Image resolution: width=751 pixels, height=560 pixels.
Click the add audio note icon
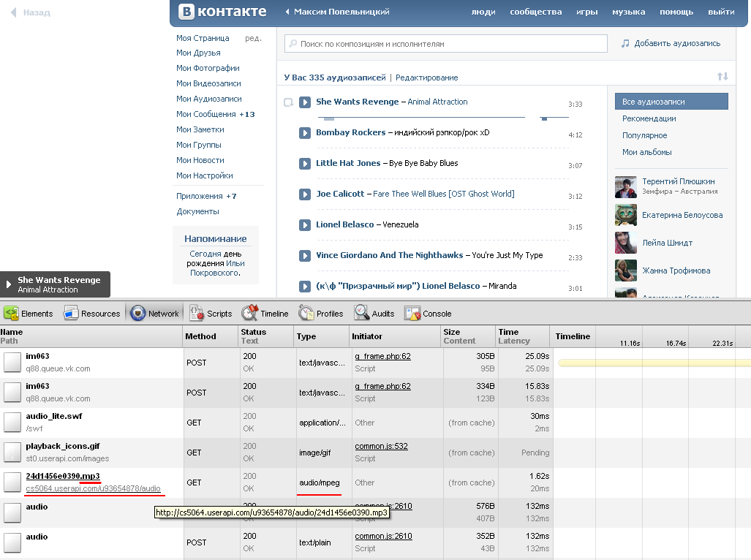coord(625,44)
